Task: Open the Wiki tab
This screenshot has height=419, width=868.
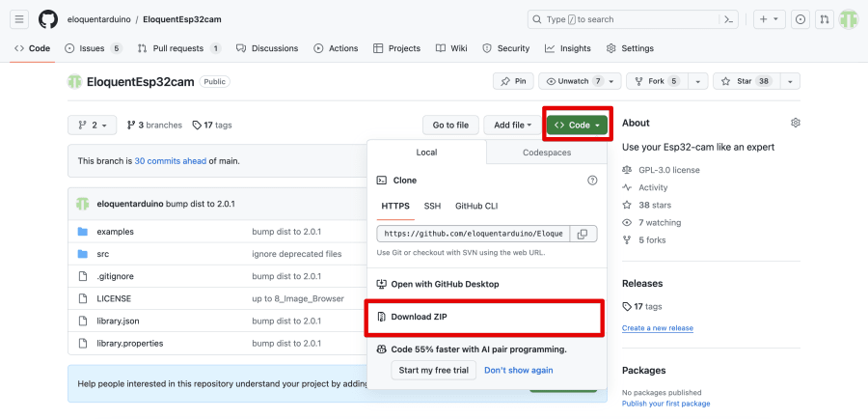Action: [451, 48]
